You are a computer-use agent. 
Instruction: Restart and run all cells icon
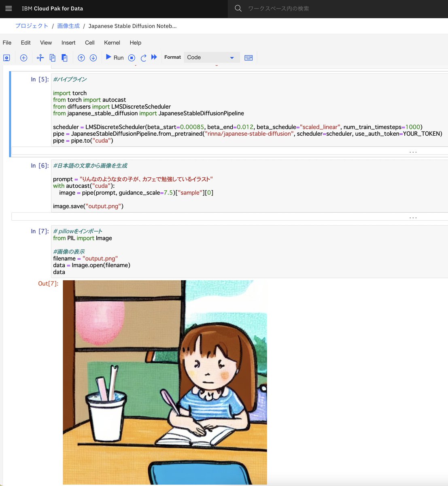point(154,57)
